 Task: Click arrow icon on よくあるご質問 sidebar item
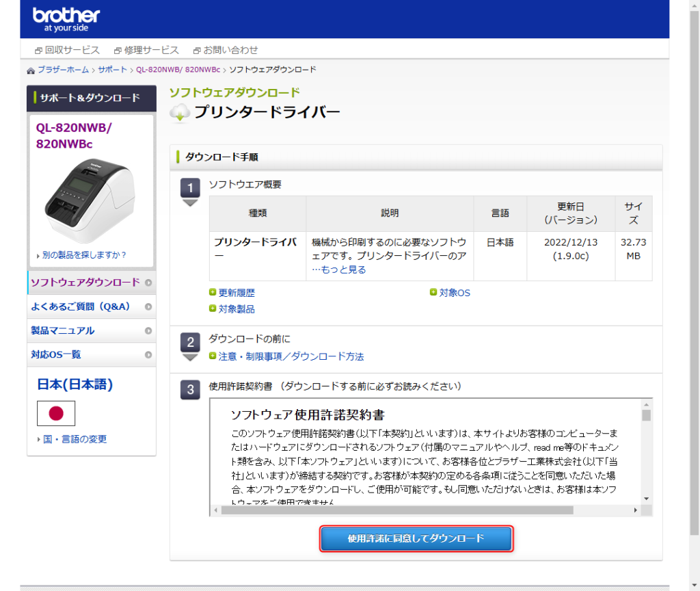pos(148,307)
